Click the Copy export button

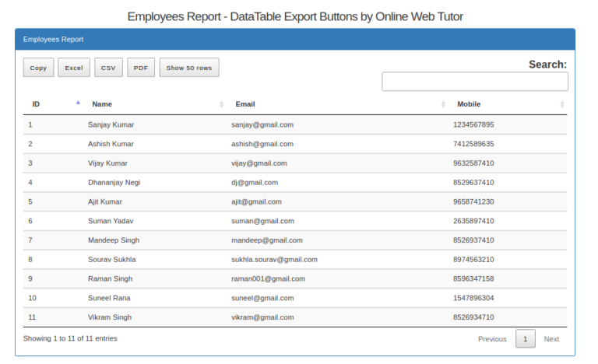[38, 68]
